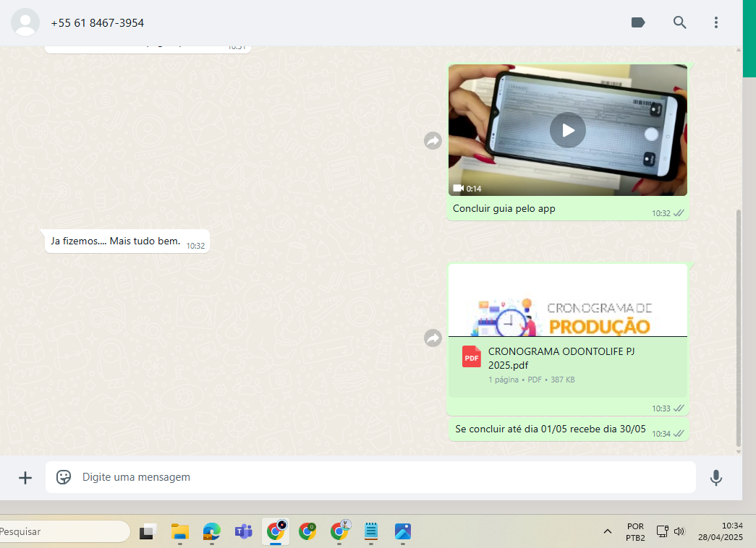
Task: Open contact info from phone number header
Action: pos(98,23)
